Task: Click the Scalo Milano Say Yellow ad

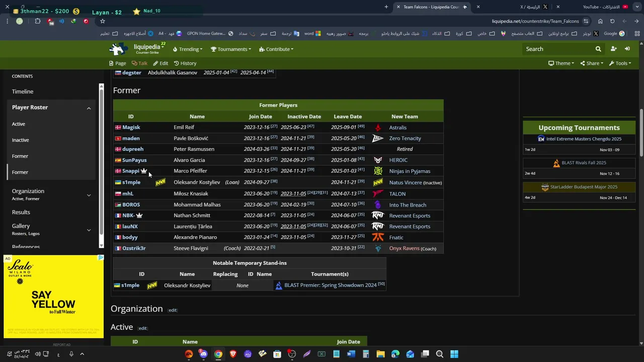Action: pyautogui.click(x=54, y=297)
